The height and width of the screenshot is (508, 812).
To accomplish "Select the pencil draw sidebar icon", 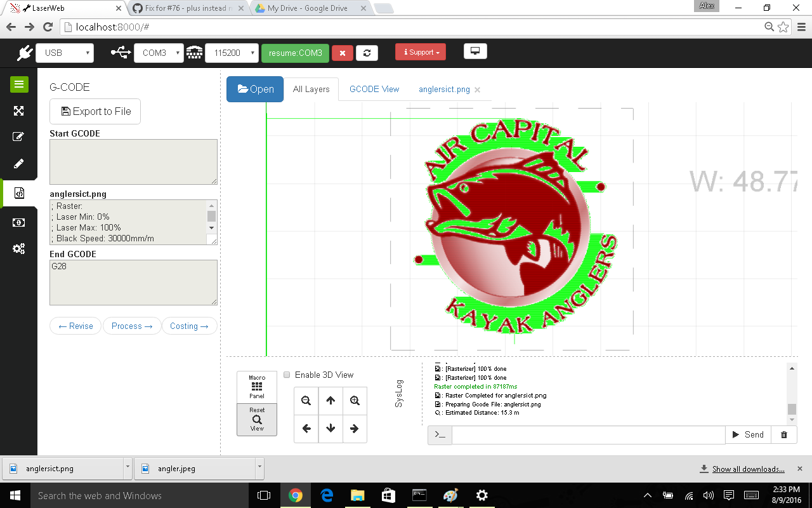I will [18, 164].
